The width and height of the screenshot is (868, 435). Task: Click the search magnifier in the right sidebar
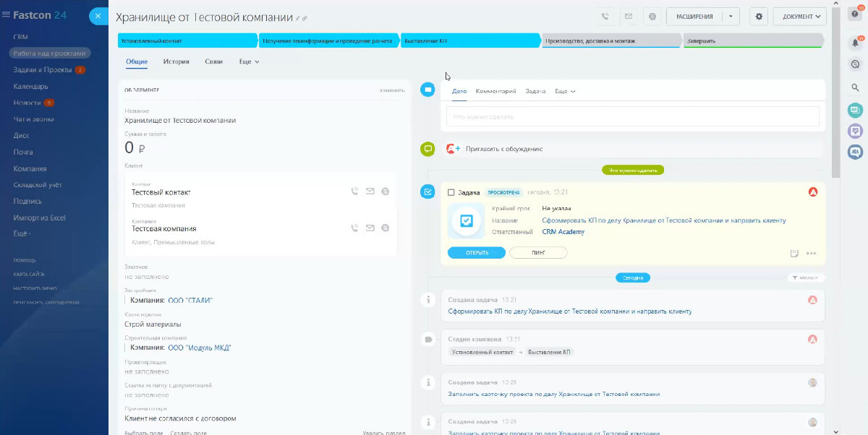click(855, 87)
